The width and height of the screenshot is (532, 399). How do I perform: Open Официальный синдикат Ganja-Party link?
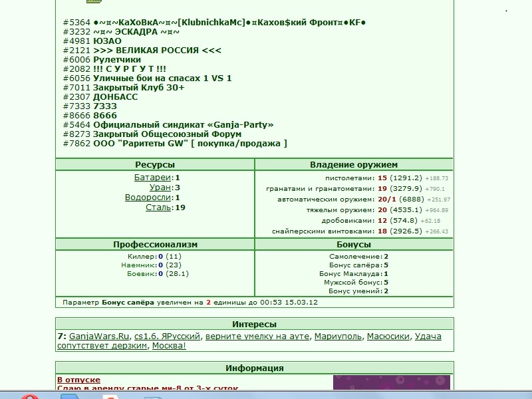tap(184, 125)
